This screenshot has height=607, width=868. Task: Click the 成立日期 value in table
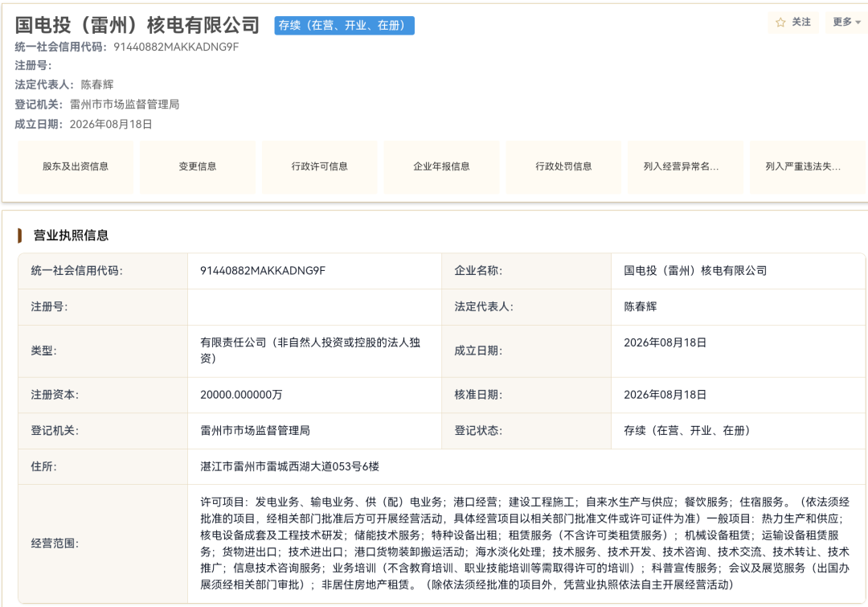(665, 342)
